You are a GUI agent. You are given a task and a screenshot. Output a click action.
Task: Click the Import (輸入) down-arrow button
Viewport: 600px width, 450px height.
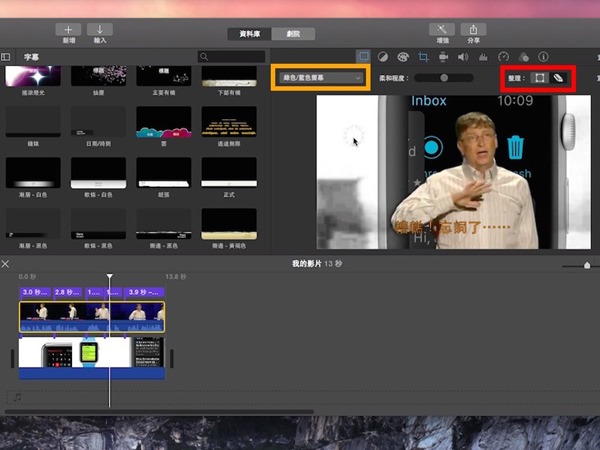pos(101,30)
